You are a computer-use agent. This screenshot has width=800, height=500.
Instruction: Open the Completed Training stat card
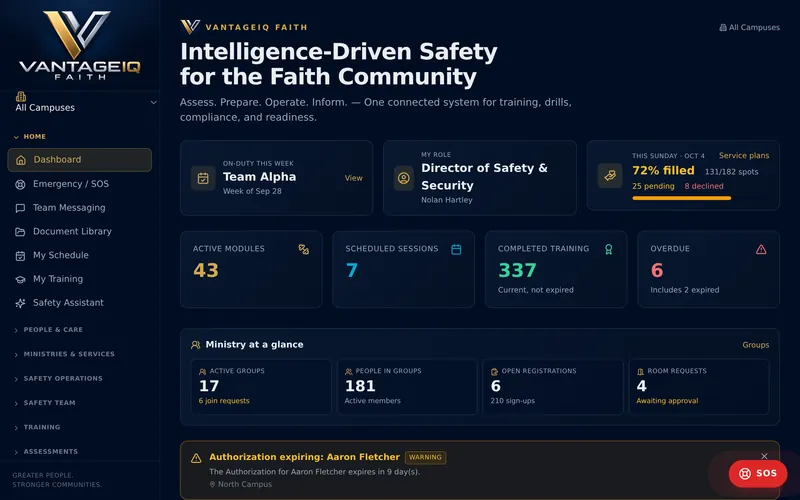556,269
